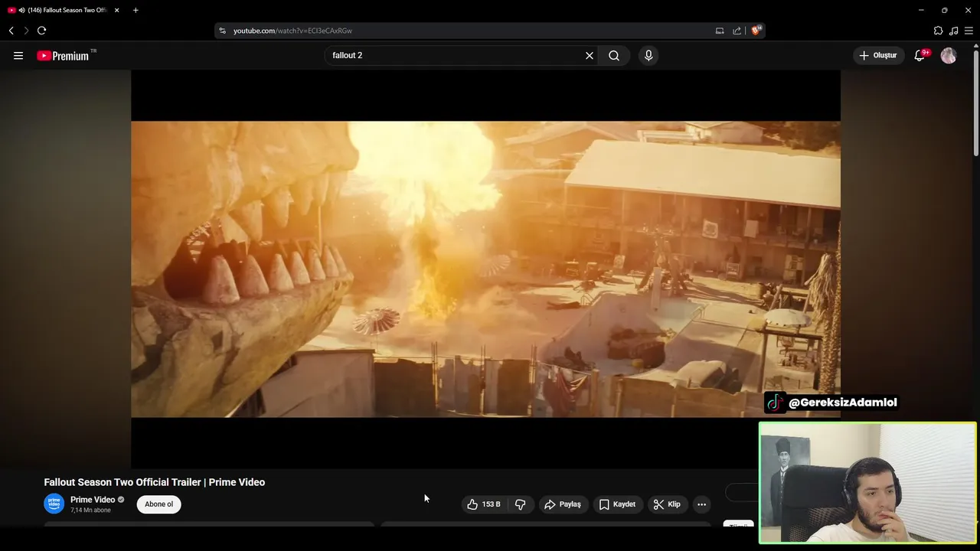
Task: Go to YouTube Premium home logo
Action: 63,56
